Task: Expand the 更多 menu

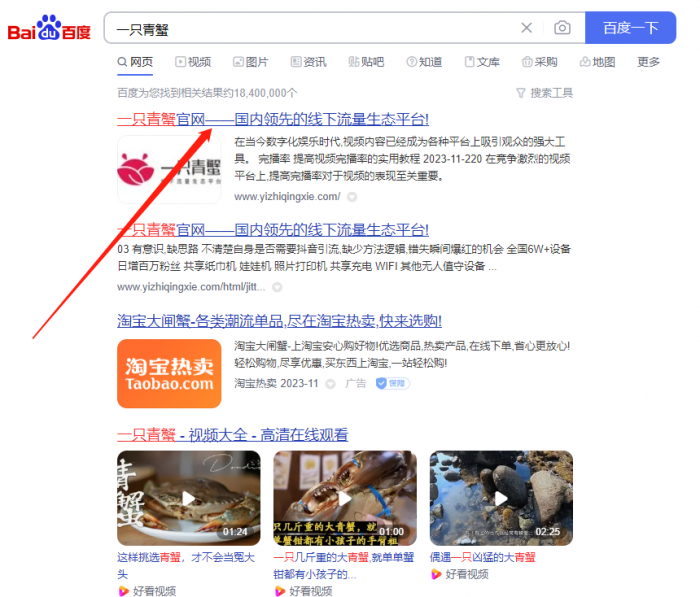Action: coord(648,62)
